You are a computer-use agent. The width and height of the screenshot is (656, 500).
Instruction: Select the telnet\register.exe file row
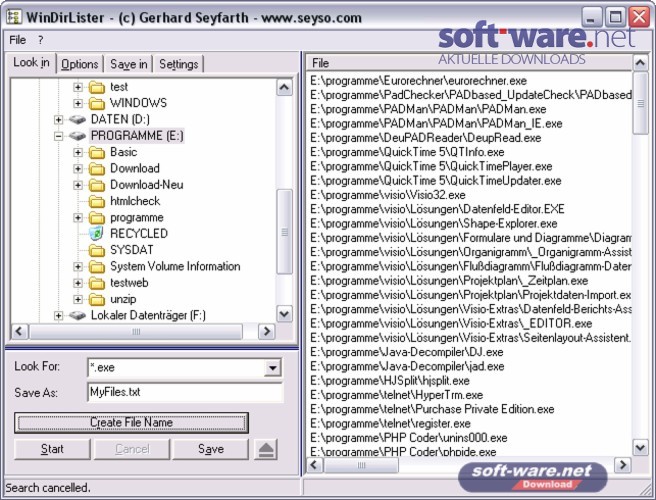390,423
